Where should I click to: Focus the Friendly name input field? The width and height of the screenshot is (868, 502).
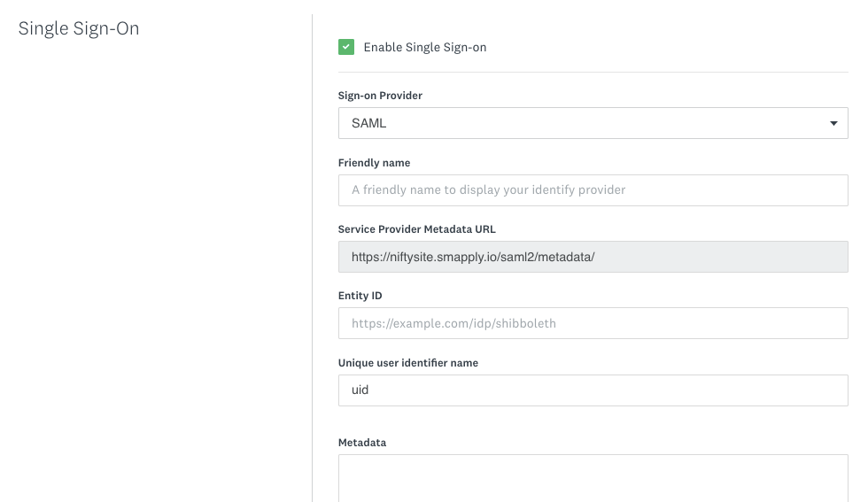click(593, 189)
